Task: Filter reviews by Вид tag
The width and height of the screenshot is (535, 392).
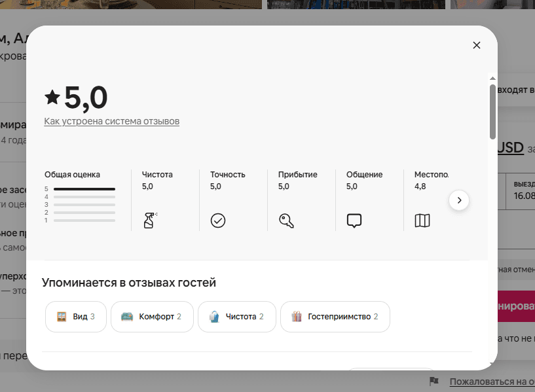Action: [x=76, y=317]
